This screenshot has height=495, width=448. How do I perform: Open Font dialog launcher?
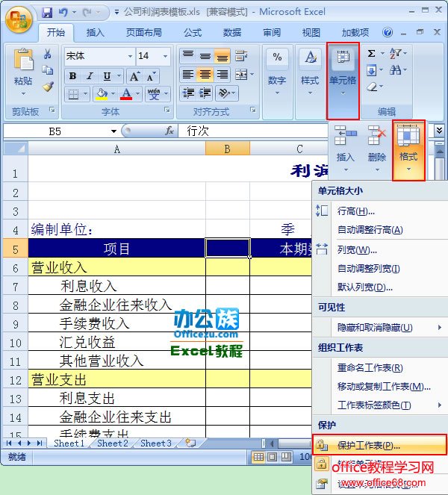pos(167,110)
